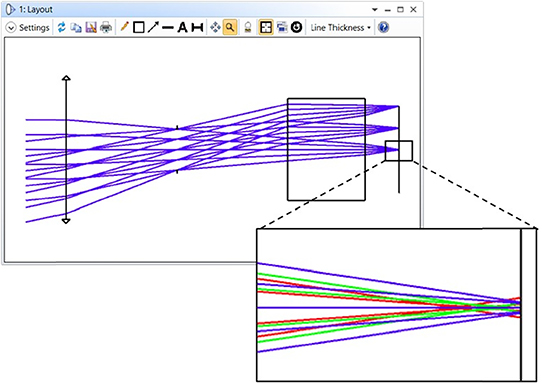Select the line drawing tool
542x384 pixels.
[168, 28]
